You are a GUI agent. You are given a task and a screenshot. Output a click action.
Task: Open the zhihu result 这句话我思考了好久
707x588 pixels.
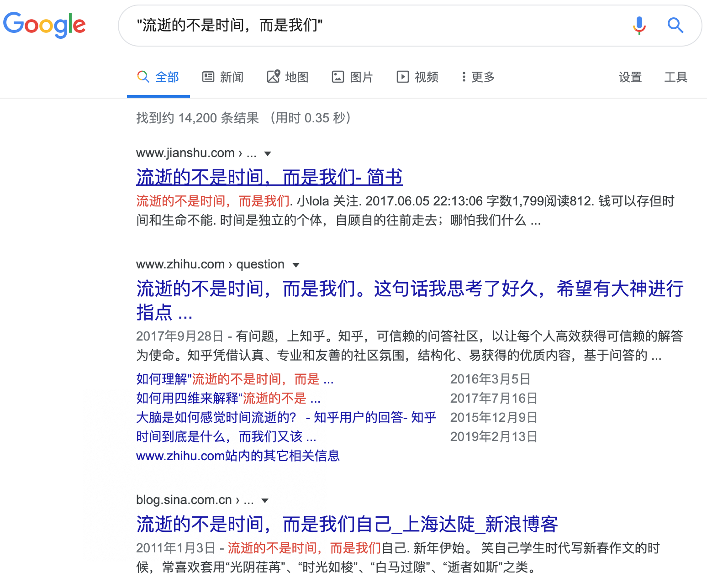(410, 300)
